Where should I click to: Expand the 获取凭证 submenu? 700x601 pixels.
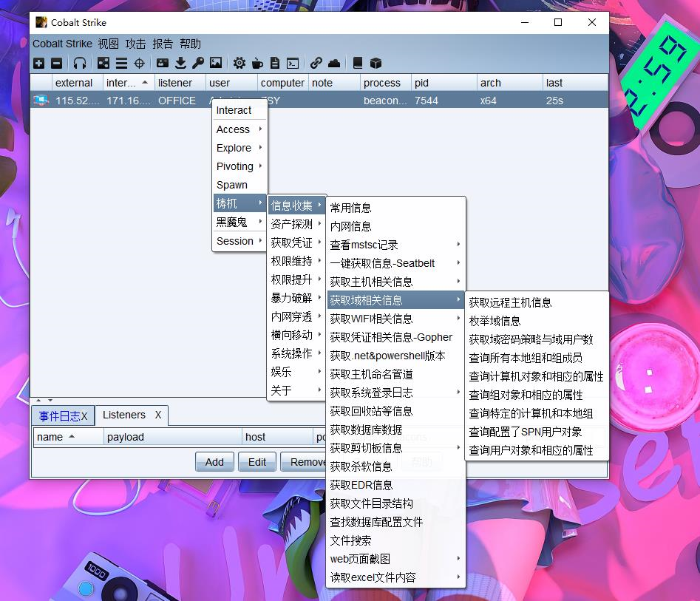click(296, 242)
